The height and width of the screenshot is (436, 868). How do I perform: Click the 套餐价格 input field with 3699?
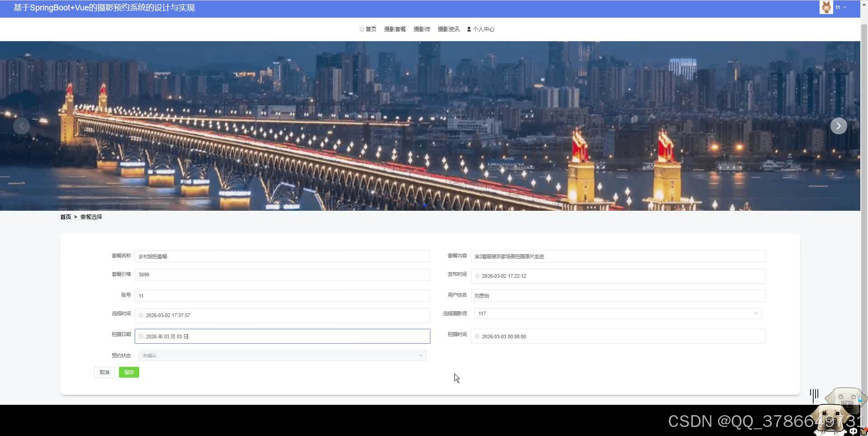click(x=282, y=275)
